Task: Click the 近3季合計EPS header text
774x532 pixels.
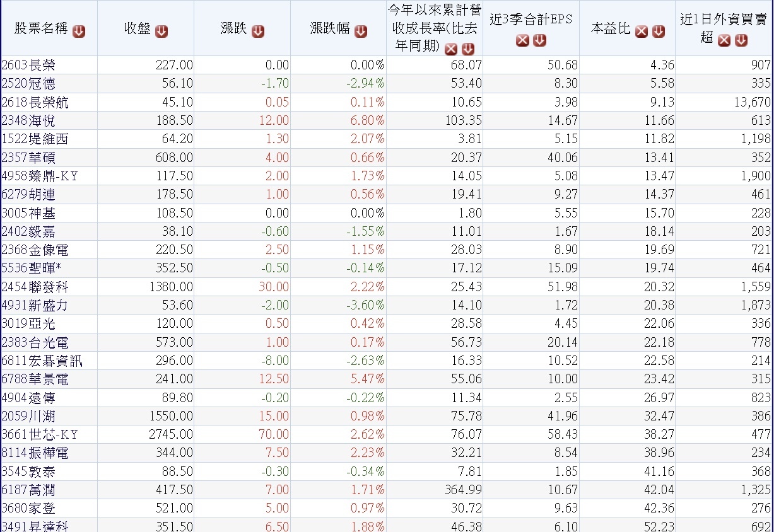Action: pyautogui.click(x=531, y=20)
